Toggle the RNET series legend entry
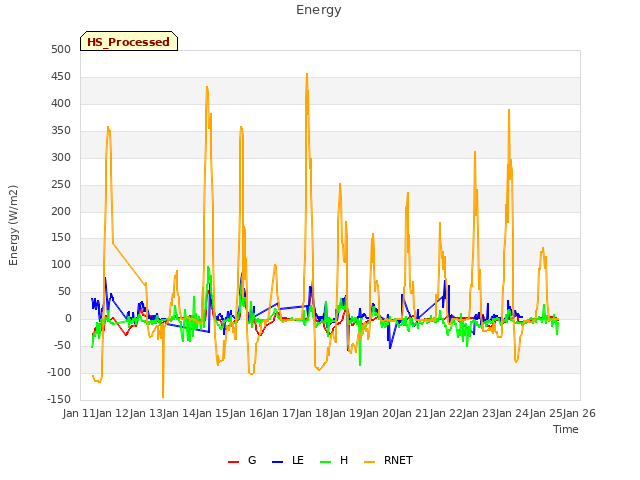 (x=388, y=461)
